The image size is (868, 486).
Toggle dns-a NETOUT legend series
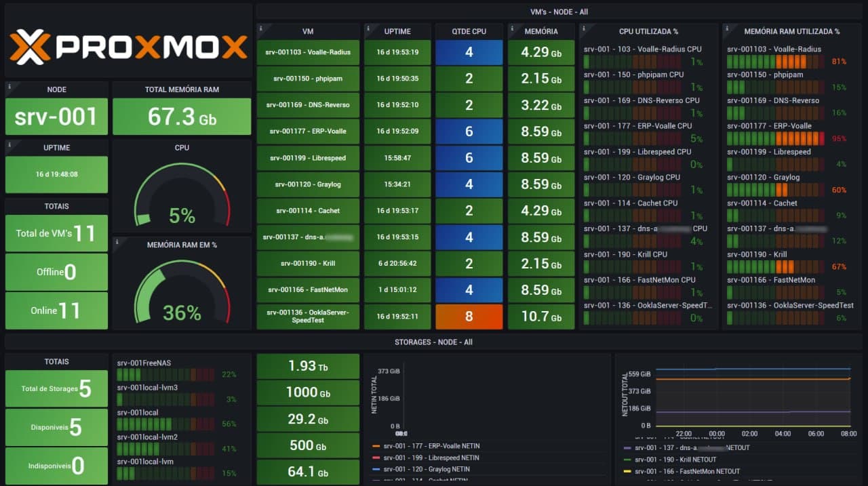coord(686,448)
